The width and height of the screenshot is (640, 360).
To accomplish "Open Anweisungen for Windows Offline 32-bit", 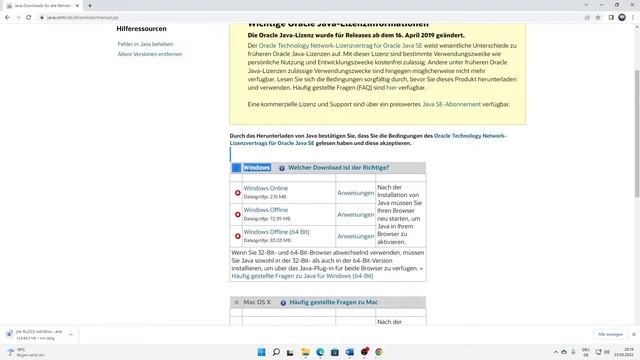I will [356, 214].
